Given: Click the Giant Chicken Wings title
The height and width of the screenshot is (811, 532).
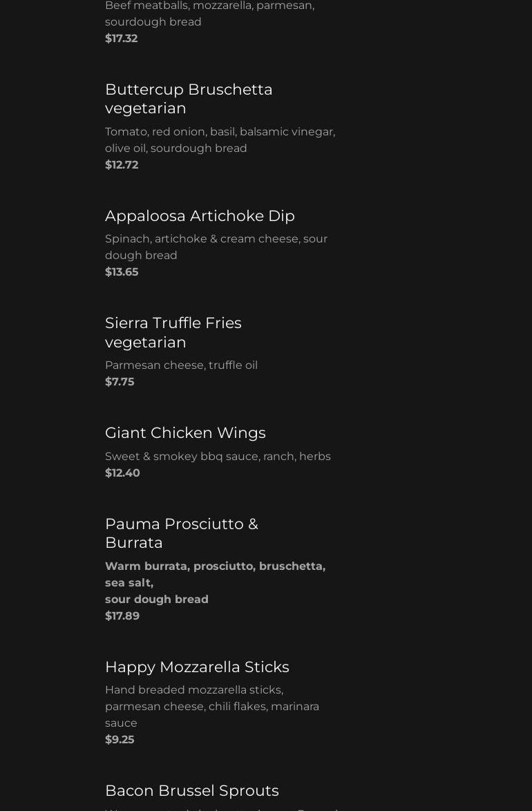Looking at the screenshot, I should (185, 432).
